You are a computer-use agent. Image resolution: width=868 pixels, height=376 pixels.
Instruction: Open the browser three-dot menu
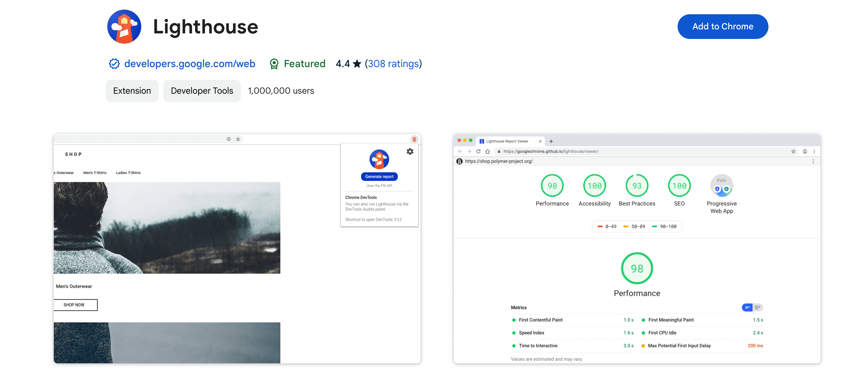(x=814, y=151)
